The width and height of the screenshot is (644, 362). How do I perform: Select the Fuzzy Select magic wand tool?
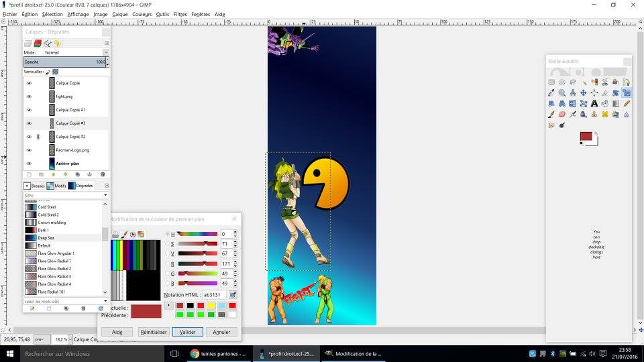583,82
